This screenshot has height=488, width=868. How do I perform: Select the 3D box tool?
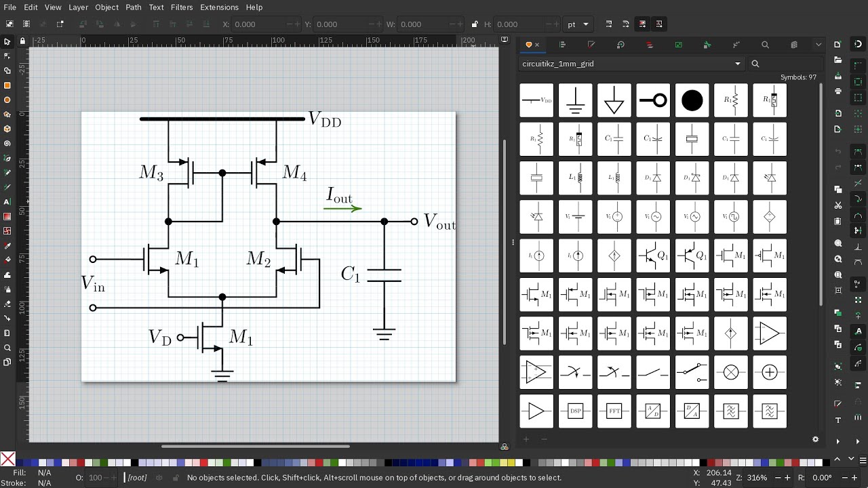[7, 129]
